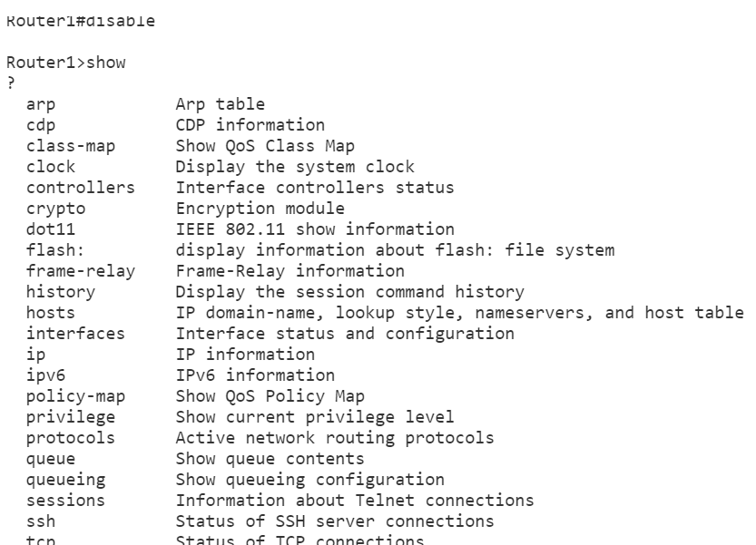Select the 'ssh' command keyword
This screenshot has height=545, width=756.
coord(41,521)
